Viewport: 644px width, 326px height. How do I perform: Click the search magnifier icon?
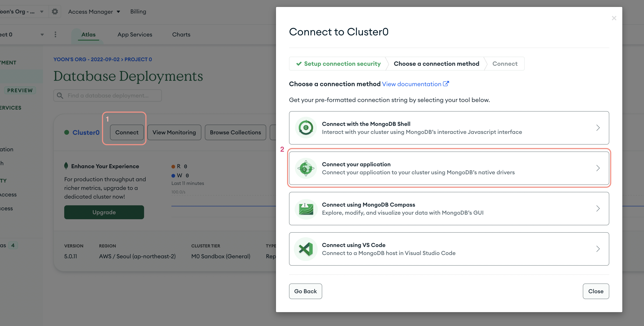point(60,95)
